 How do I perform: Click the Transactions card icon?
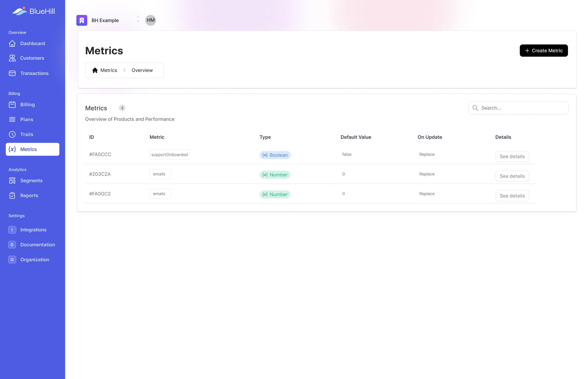[x=12, y=73]
